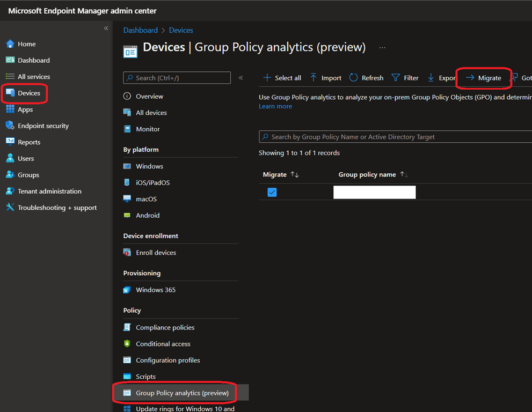Click the Home icon in left navigation

tap(10, 44)
